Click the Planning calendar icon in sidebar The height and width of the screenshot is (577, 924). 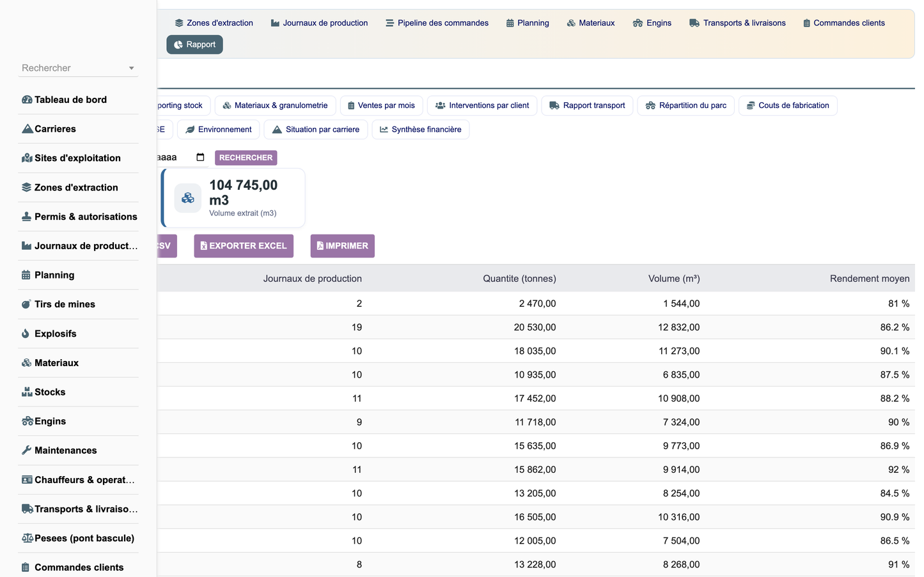point(26,275)
